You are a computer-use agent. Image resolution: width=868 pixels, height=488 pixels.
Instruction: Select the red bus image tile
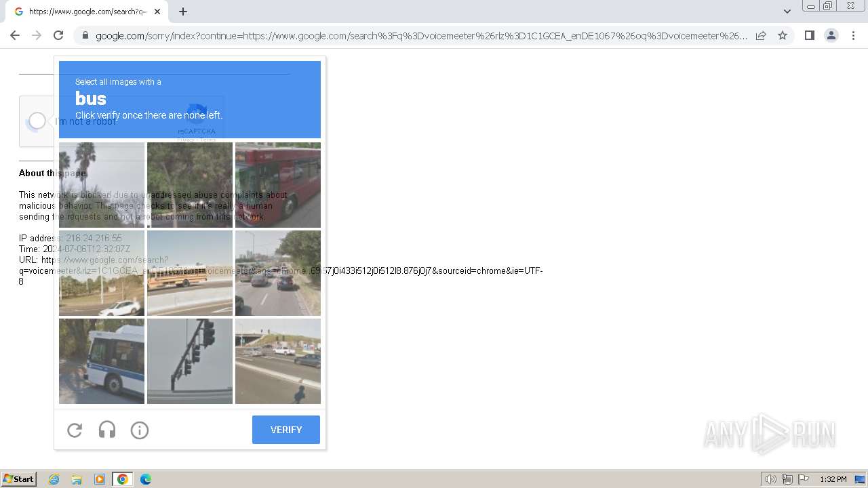(278, 185)
